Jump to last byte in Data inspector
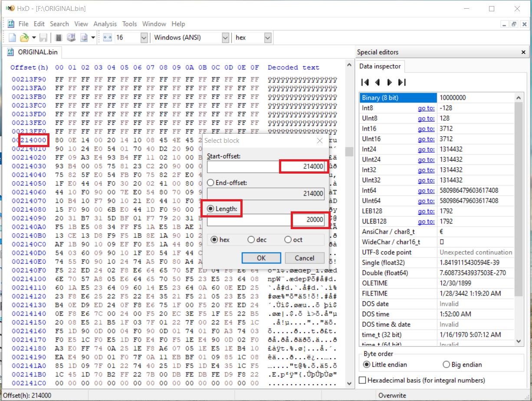This screenshot has width=532, height=401. (402, 82)
